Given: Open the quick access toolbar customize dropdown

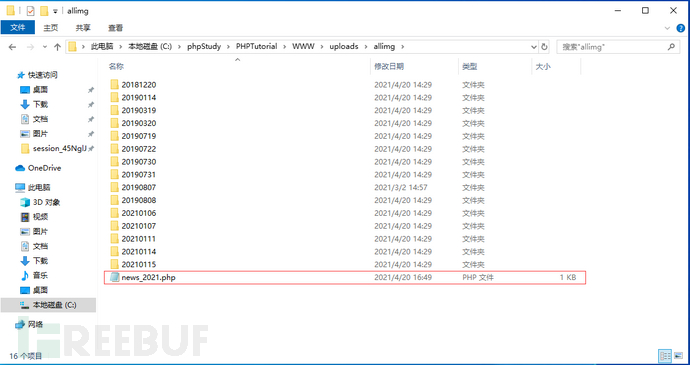Looking at the screenshot, I should pyautogui.click(x=55, y=11).
